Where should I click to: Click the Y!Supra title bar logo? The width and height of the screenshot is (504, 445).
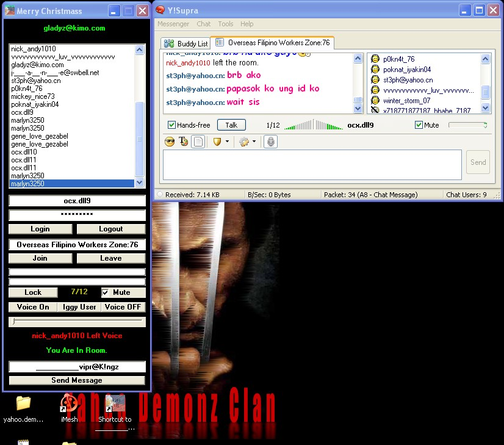coord(160,10)
